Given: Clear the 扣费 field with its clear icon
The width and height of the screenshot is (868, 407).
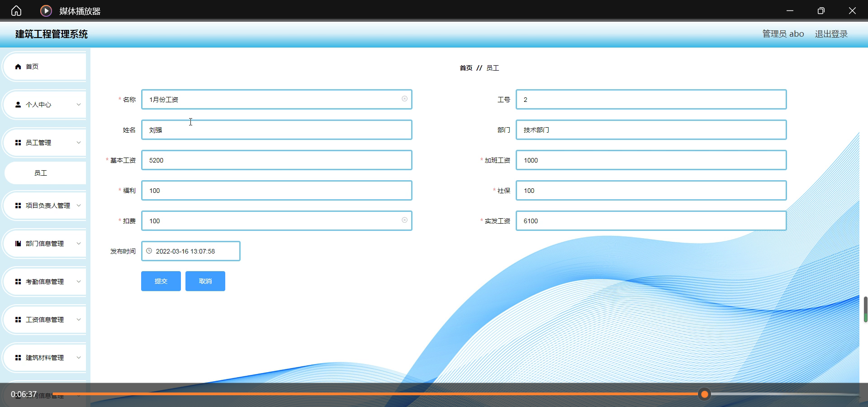Looking at the screenshot, I should click(x=404, y=220).
